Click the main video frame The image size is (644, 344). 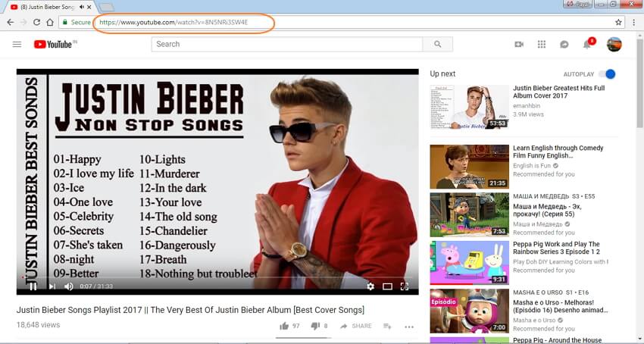tap(217, 182)
